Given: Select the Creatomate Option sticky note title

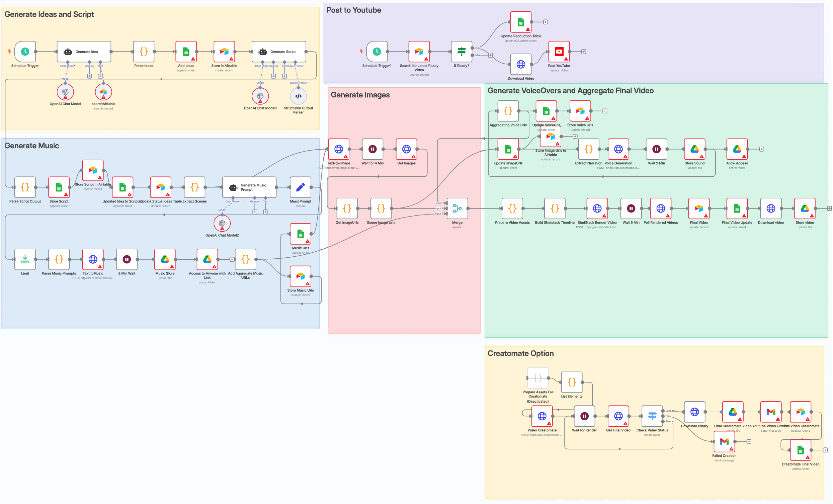Looking at the screenshot, I should (520, 353).
